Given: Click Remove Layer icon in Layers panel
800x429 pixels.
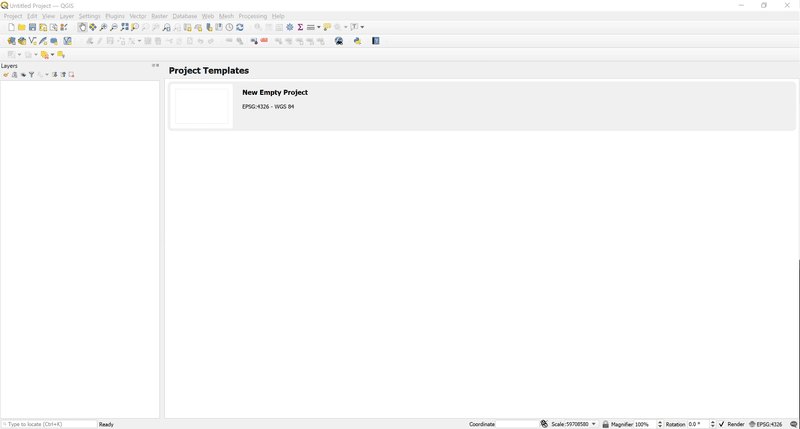Looking at the screenshot, I should point(71,74).
